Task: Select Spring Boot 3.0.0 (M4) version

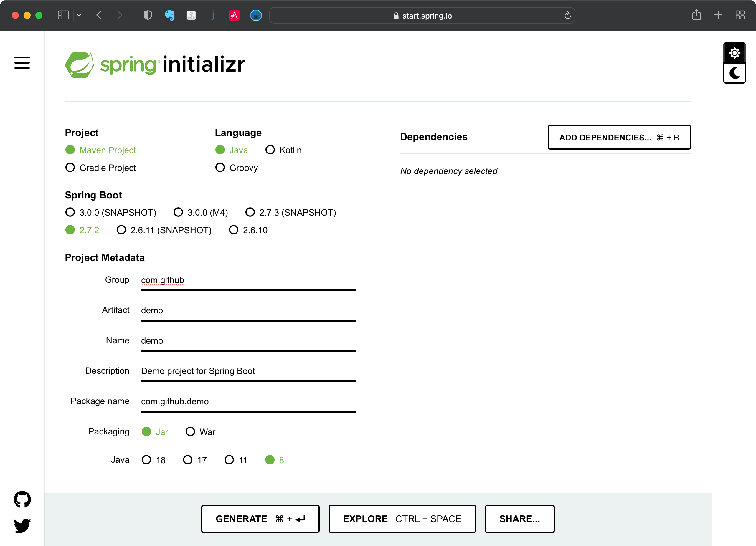Action: (178, 212)
